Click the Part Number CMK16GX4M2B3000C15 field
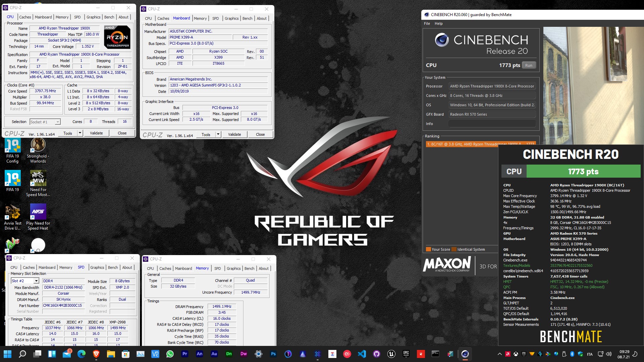644x362 pixels. pyautogui.click(x=63, y=306)
